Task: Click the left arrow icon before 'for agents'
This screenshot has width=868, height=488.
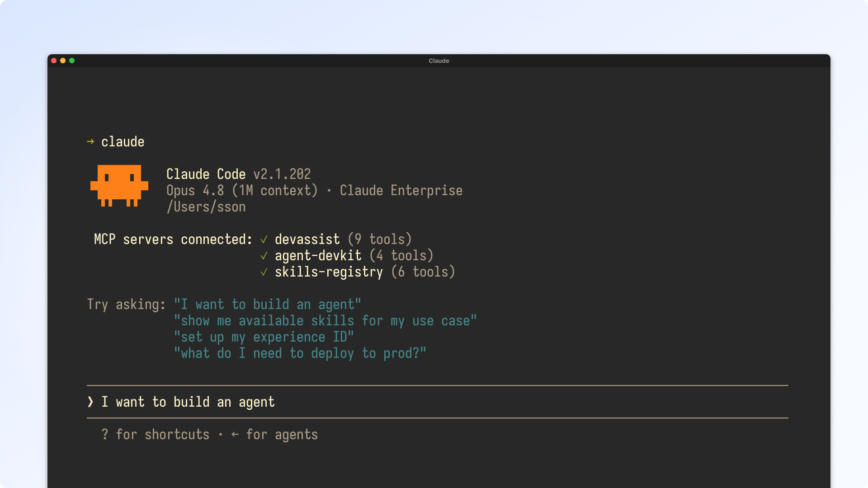Action: click(235, 435)
